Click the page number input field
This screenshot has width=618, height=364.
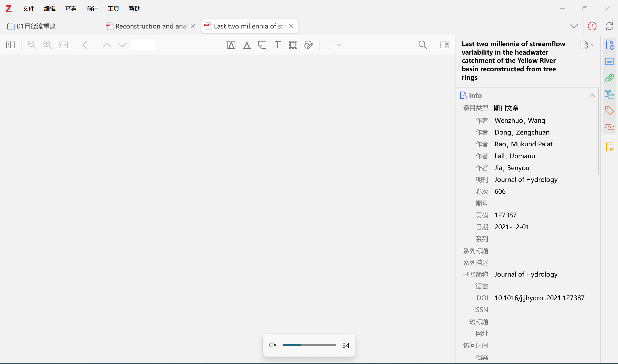pos(143,45)
